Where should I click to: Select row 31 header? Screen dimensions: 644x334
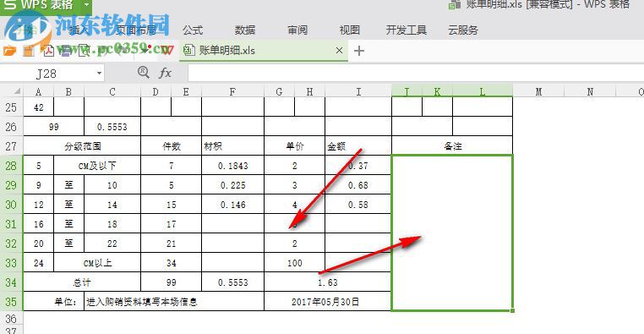coord(12,224)
